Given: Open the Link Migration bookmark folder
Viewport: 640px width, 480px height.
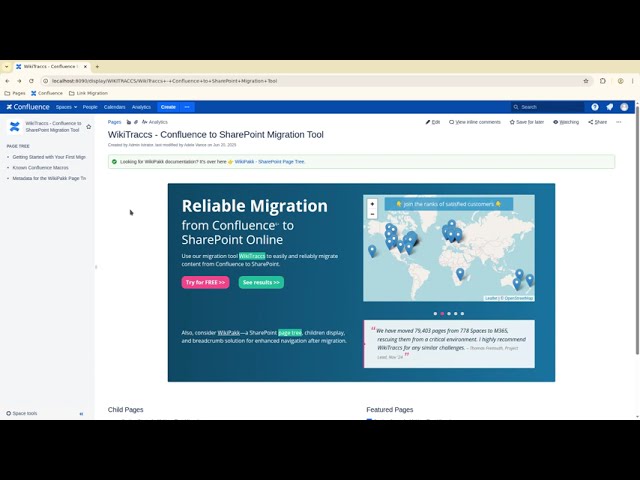Looking at the screenshot, I should [x=88, y=93].
